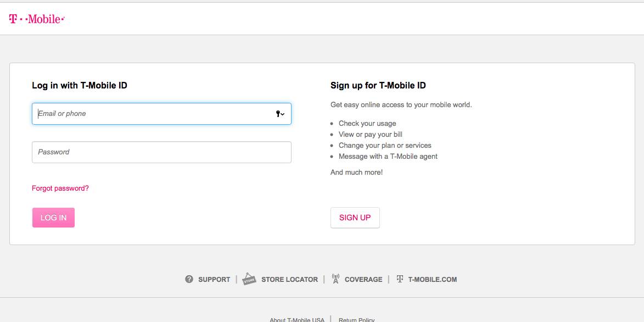
Task: Click into the Password field
Action: click(x=161, y=152)
